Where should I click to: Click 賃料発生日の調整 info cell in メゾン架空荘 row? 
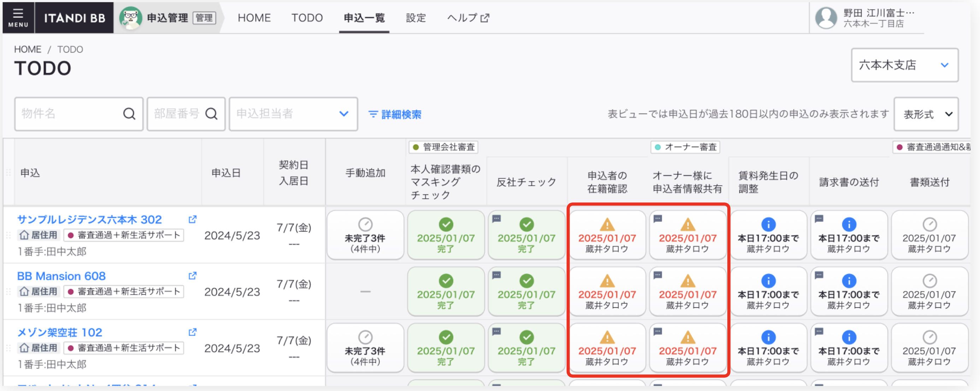(x=768, y=348)
